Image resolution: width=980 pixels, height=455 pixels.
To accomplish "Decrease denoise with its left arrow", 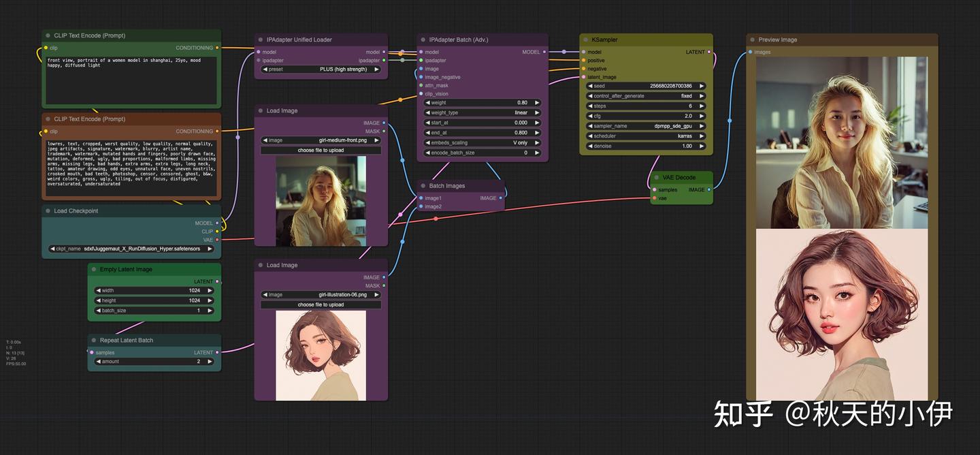I will (x=589, y=146).
